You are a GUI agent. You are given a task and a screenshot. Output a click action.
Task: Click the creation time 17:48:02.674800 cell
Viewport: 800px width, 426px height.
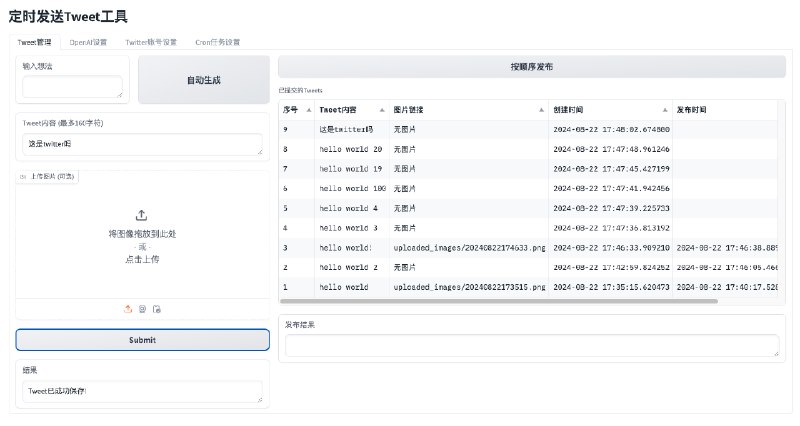click(x=611, y=130)
